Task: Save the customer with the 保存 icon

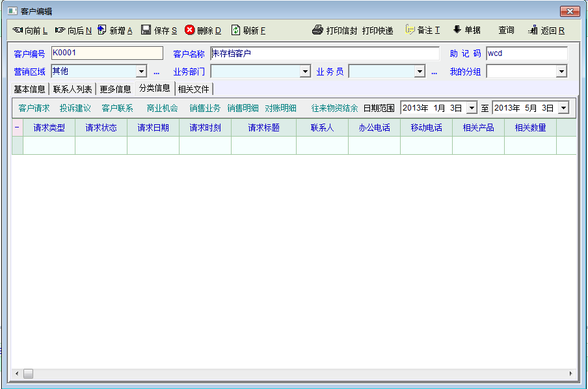Action: tap(146, 30)
